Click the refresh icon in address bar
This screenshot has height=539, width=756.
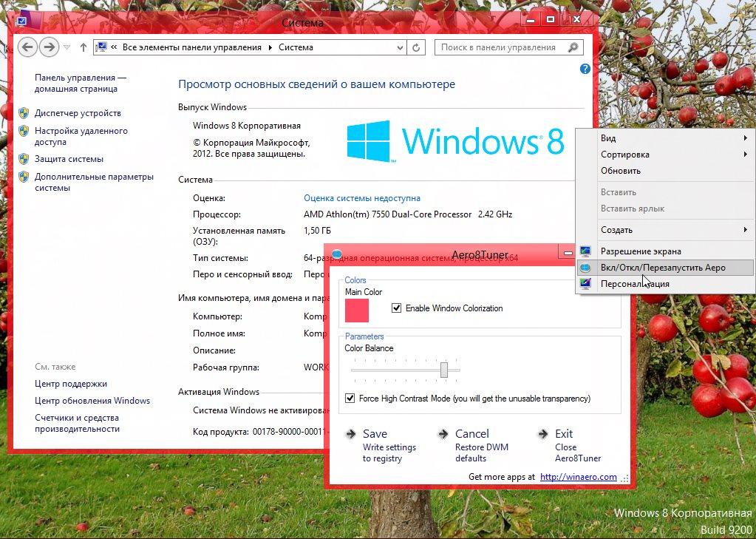[x=417, y=47]
